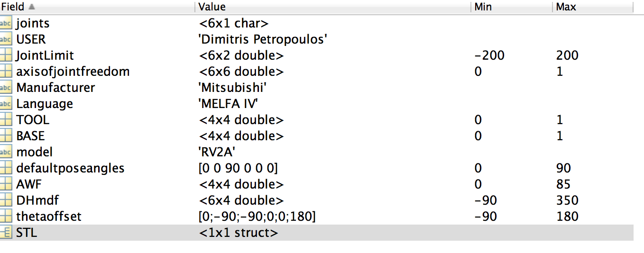
Task: Select the 'MELFA IV' Language value
Action: coord(229,104)
